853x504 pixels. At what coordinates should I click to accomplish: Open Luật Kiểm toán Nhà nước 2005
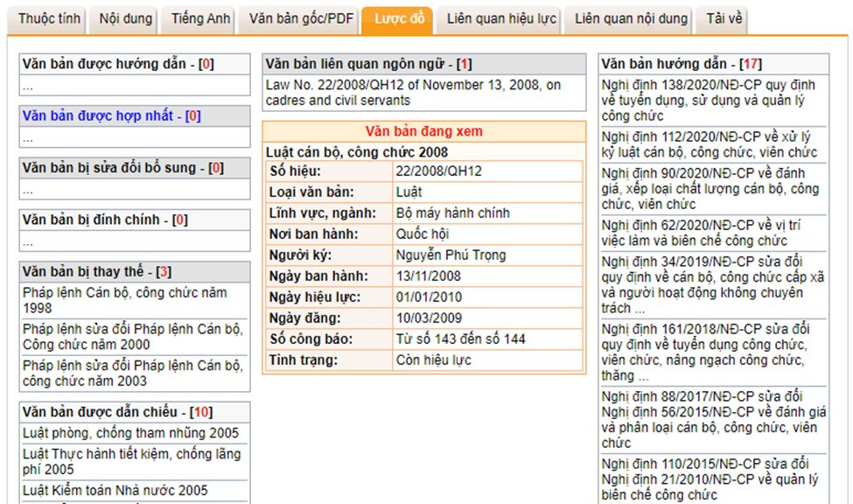(x=115, y=491)
